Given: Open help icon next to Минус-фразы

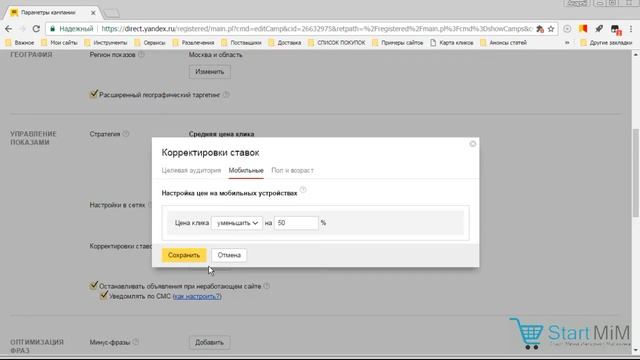Looking at the screenshot, I should click(136, 342).
